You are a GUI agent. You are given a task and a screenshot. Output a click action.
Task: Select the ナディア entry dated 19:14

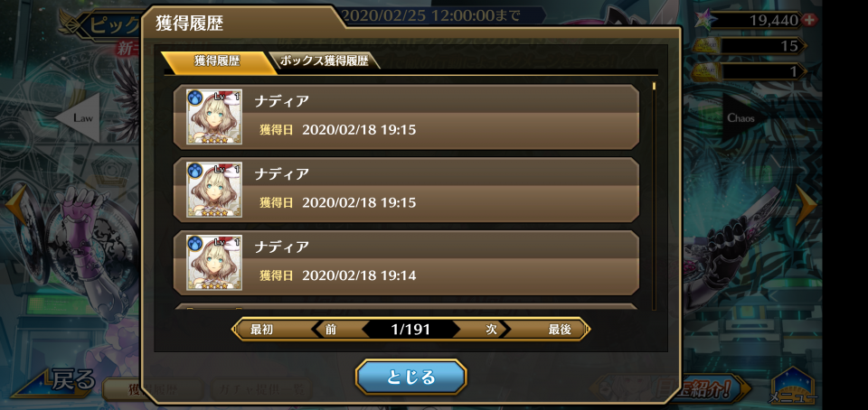pos(406,263)
